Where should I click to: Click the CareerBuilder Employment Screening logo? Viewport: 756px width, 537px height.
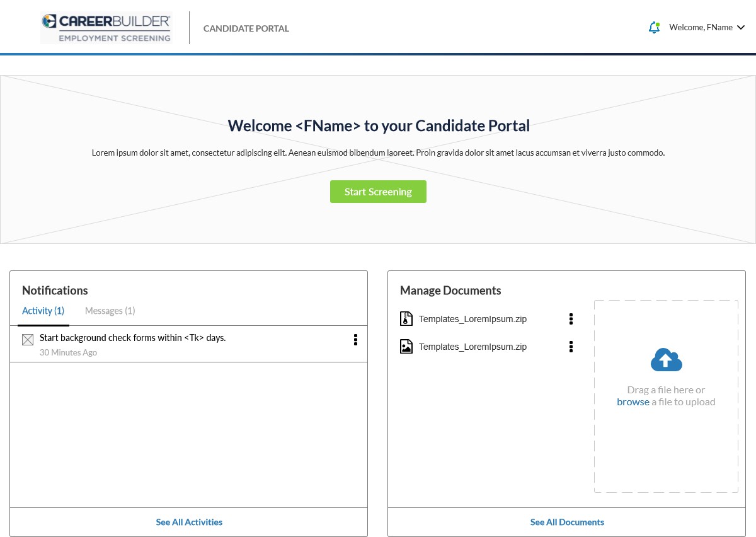[106, 28]
